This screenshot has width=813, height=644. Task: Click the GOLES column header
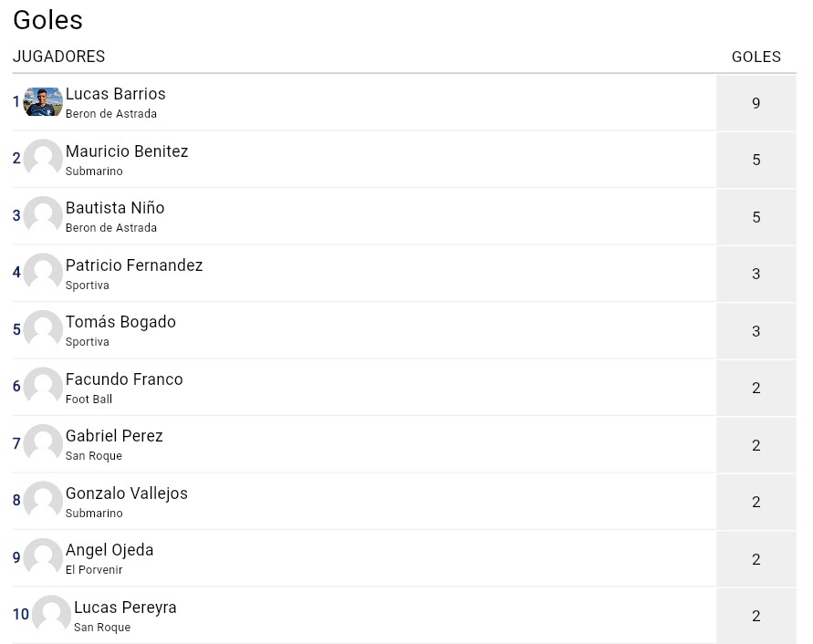[756, 57]
